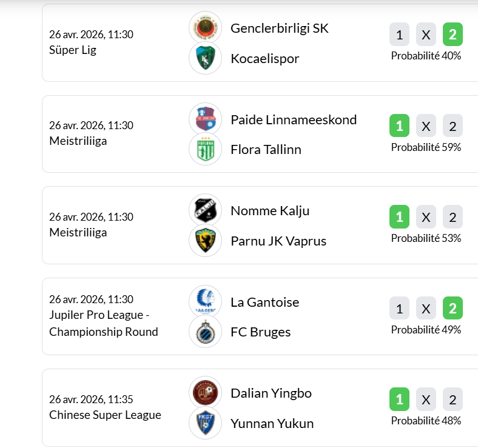Select the Yunnan Yukun team crest

pos(205,423)
